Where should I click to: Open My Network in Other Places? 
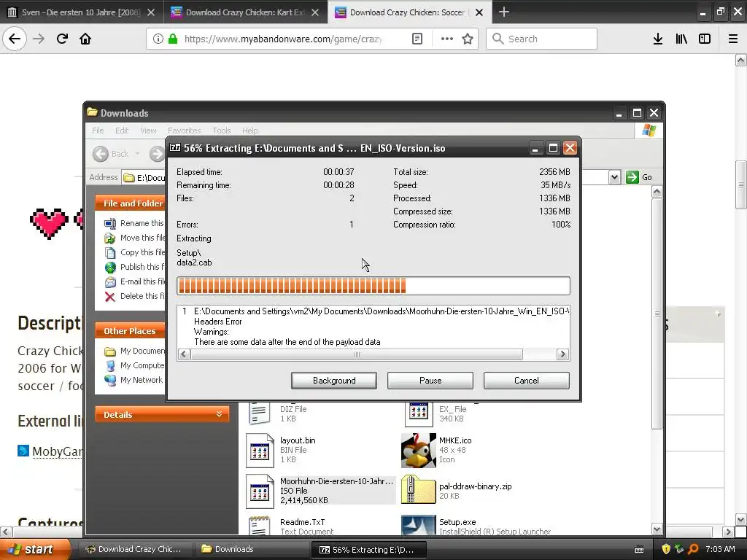tap(134, 380)
